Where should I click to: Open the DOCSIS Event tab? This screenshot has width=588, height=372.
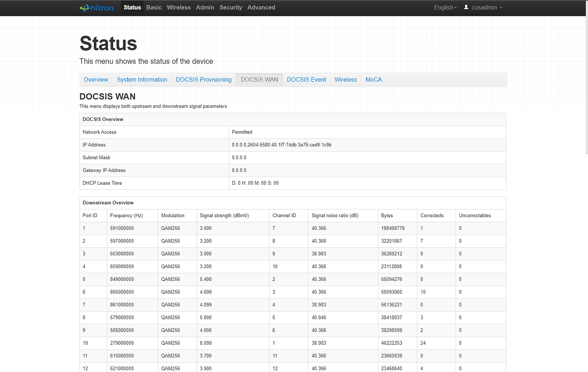306,80
